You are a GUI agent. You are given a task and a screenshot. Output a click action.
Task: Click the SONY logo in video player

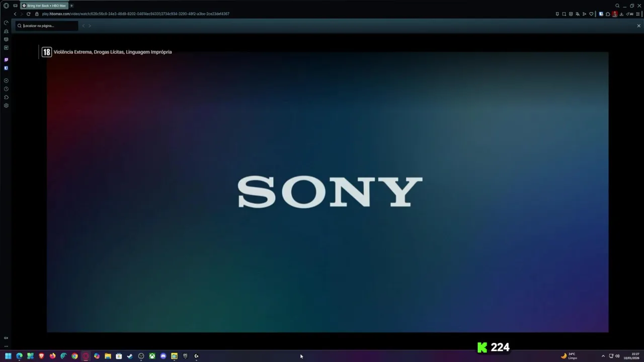tap(330, 192)
